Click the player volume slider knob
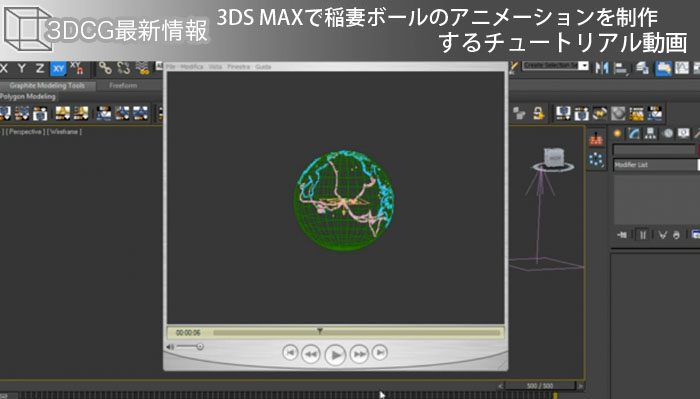Screen dimensions: 700x399 coord(200,346)
